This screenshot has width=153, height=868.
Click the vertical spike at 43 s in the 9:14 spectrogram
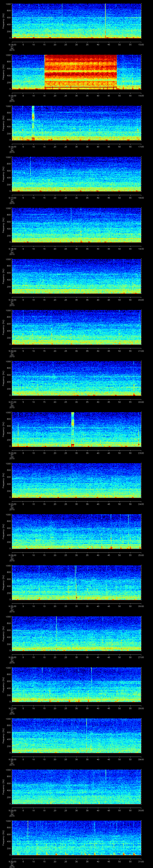[105, 19]
